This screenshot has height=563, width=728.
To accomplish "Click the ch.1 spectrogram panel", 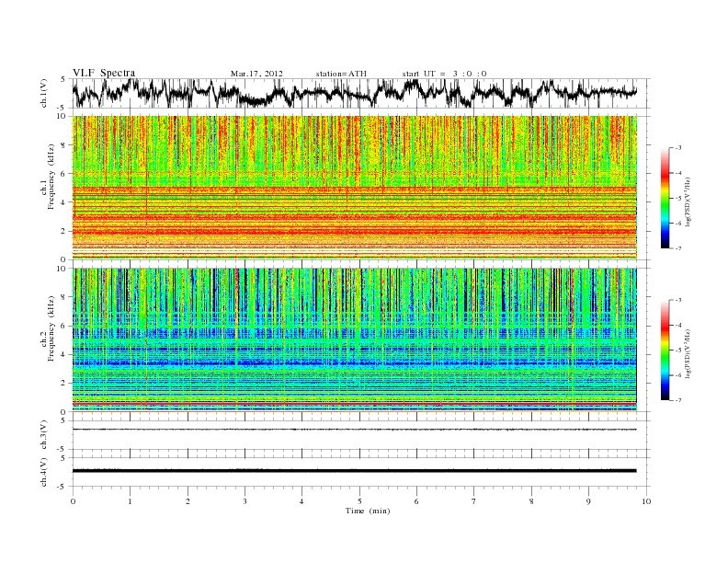I will point(354,188).
